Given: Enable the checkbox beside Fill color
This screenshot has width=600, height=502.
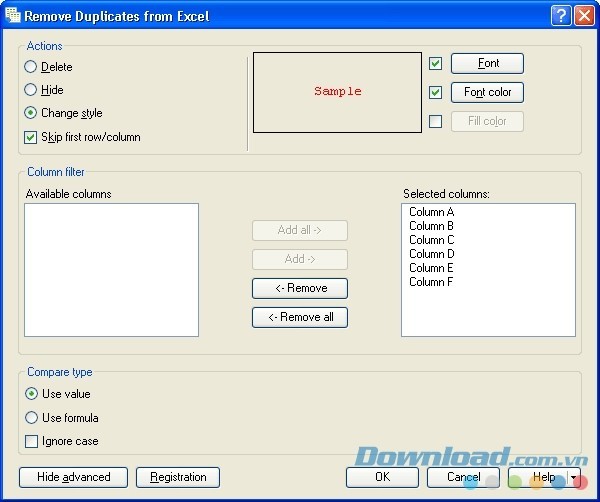Looking at the screenshot, I should (x=435, y=122).
